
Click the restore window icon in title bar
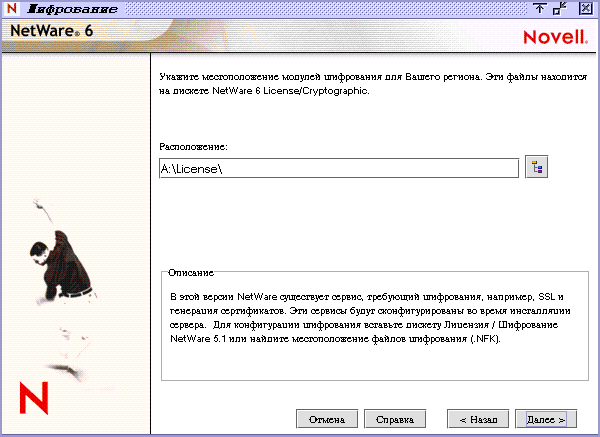(561, 8)
